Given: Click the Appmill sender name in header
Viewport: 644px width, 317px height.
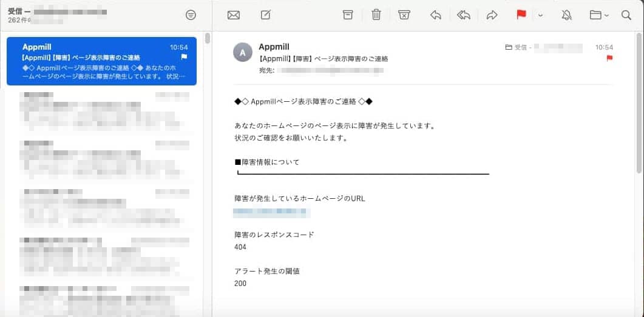Looking at the screenshot, I should [x=274, y=47].
